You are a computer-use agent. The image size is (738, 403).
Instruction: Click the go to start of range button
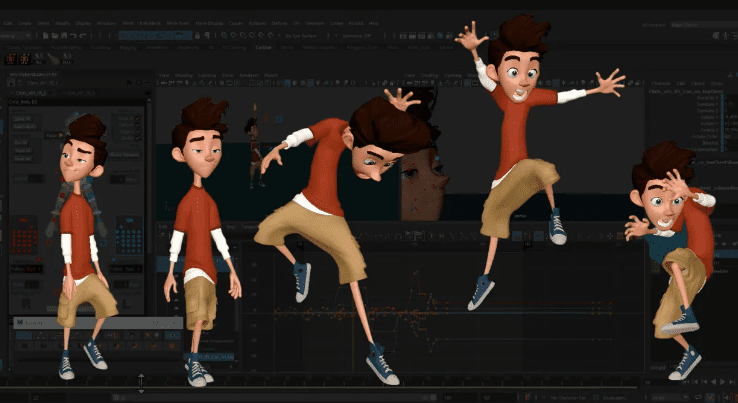(x=687, y=382)
